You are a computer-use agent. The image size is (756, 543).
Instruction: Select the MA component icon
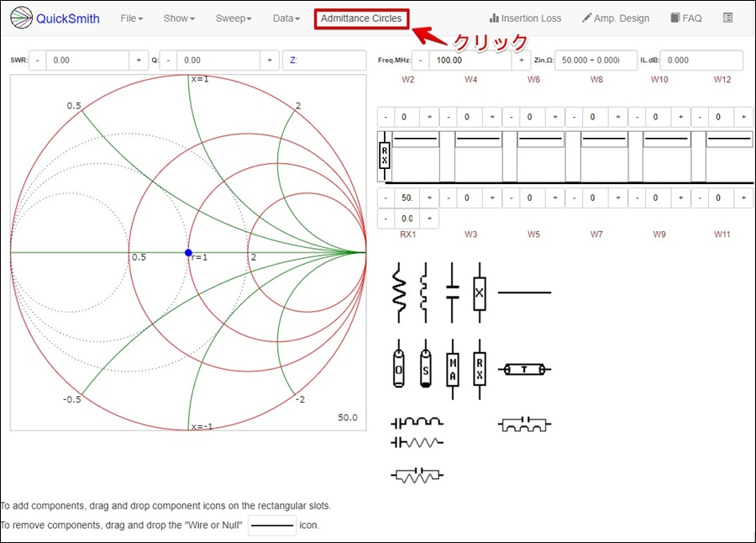[x=452, y=369]
